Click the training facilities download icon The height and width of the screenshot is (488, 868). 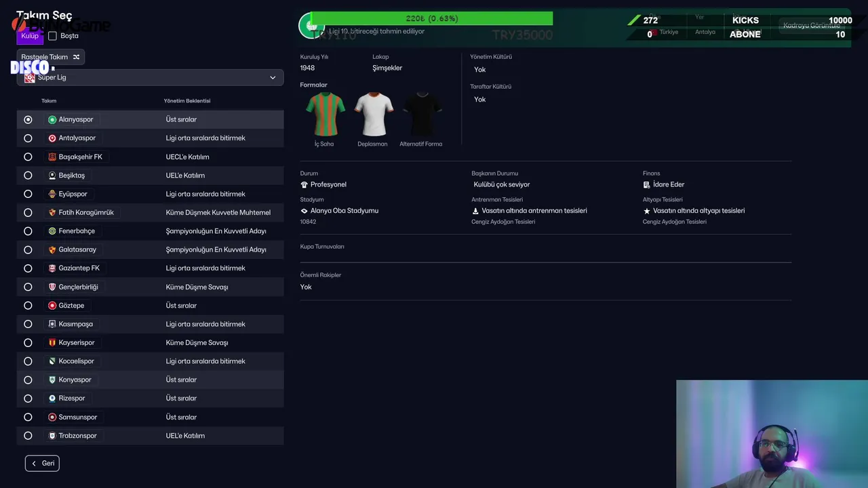point(475,211)
